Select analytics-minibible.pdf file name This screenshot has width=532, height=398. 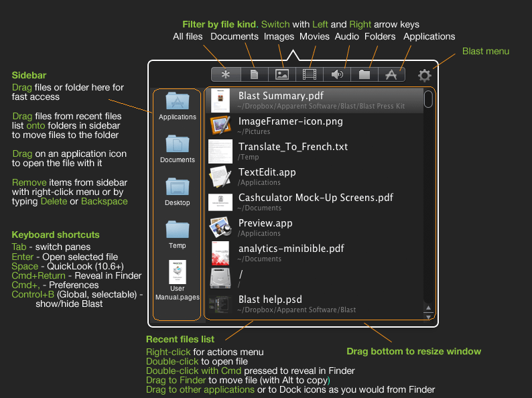point(291,249)
